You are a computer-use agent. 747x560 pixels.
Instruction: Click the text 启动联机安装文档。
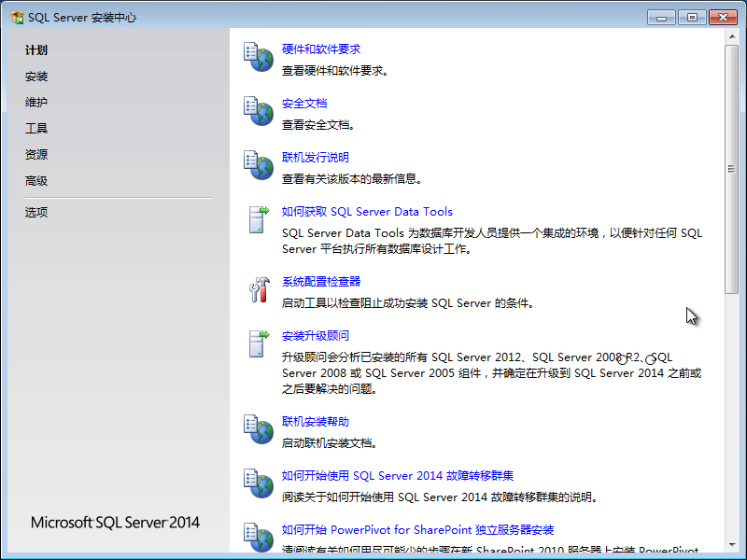331,443
